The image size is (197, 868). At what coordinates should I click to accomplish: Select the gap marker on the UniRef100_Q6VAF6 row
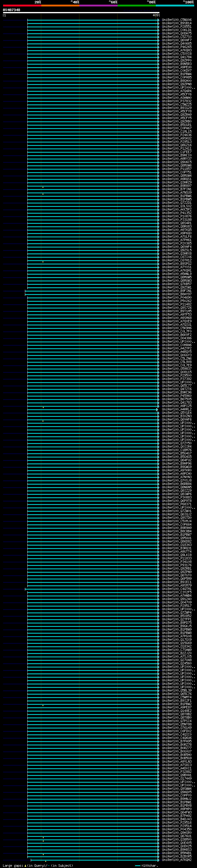tap(43, 421)
